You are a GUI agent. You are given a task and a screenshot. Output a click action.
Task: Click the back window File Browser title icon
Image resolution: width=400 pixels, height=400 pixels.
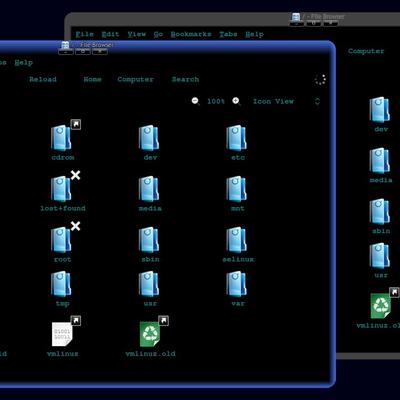[x=296, y=17]
